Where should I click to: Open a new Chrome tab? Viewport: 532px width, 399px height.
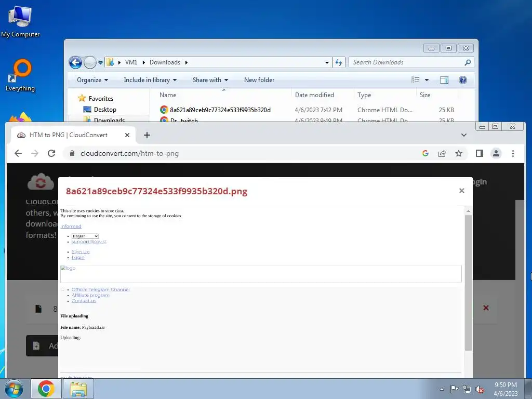(x=147, y=135)
